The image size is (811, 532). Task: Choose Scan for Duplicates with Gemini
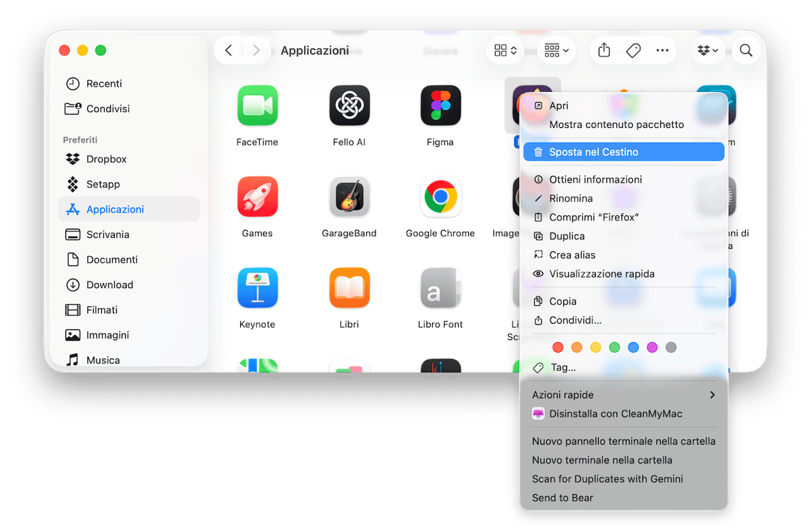pos(624,479)
